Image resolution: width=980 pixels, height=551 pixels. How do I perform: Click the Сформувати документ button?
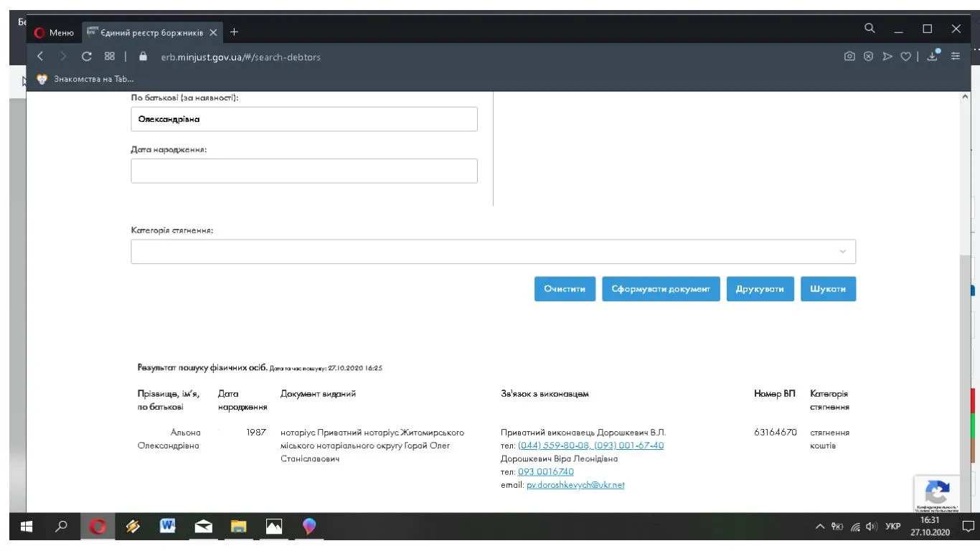661,289
